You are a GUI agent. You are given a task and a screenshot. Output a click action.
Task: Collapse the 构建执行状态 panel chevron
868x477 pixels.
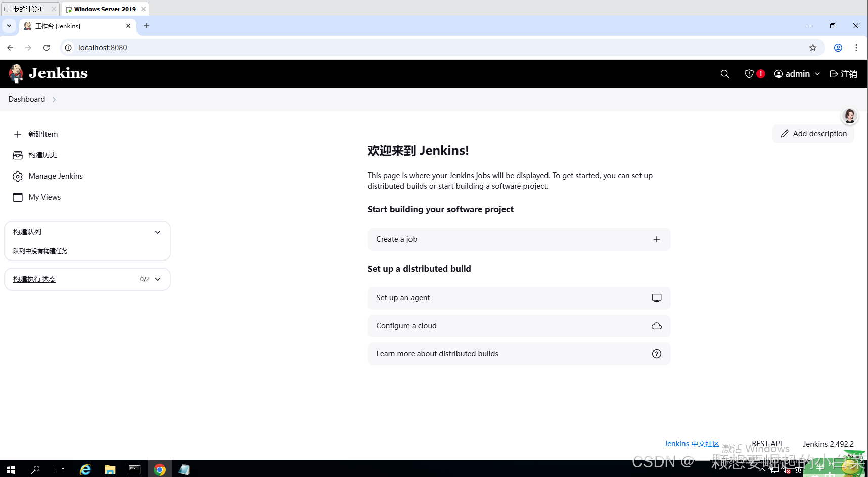[158, 279]
